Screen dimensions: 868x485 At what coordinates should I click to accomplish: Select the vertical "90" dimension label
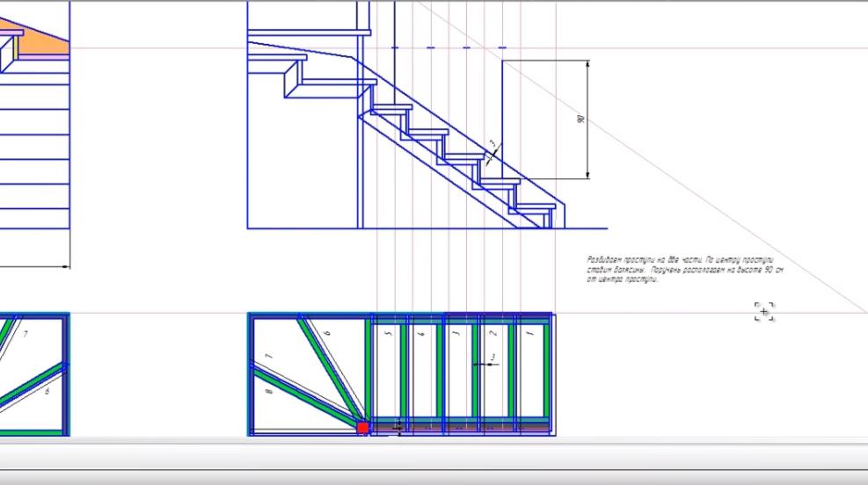581,119
